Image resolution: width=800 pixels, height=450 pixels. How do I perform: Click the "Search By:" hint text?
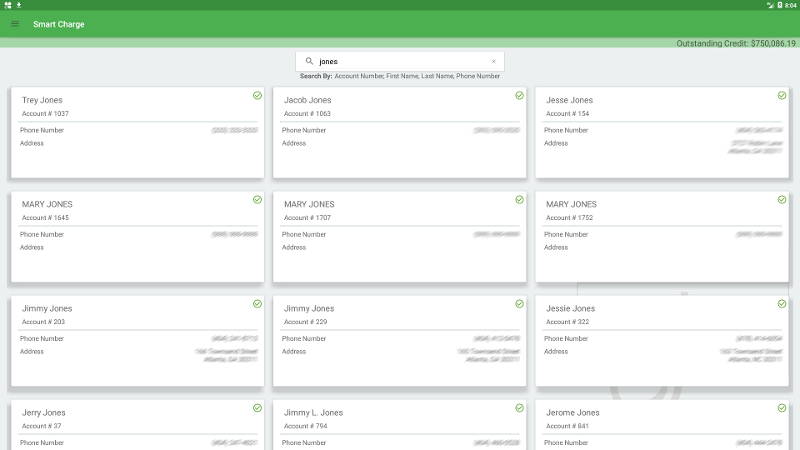coord(316,76)
